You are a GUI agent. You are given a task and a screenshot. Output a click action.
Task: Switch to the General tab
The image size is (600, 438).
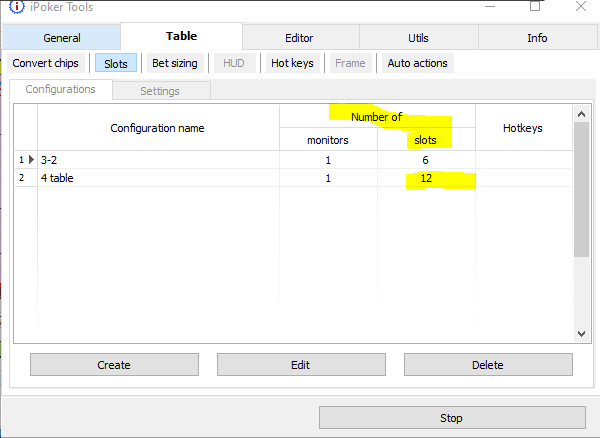point(62,38)
